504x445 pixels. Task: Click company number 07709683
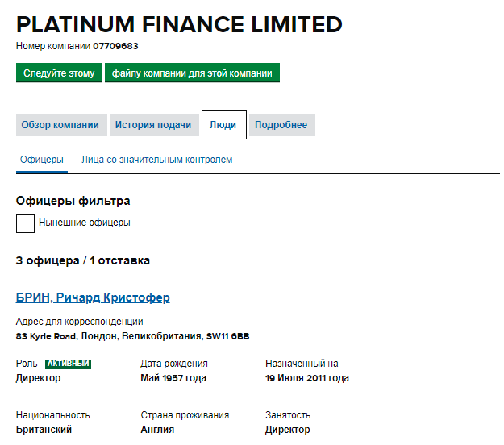coord(115,46)
